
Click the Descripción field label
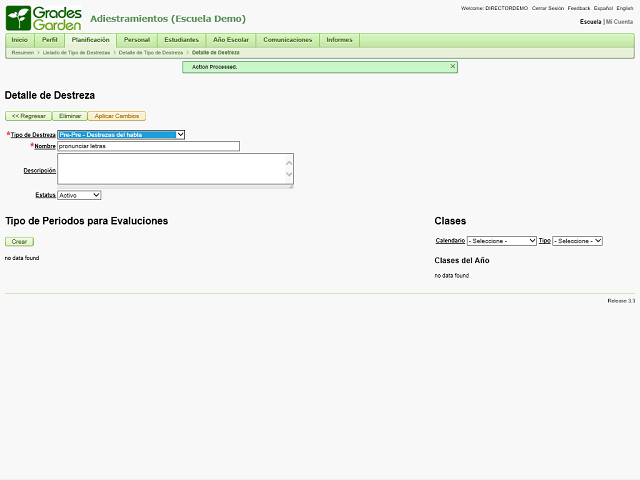pyautogui.click(x=40, y=171)
